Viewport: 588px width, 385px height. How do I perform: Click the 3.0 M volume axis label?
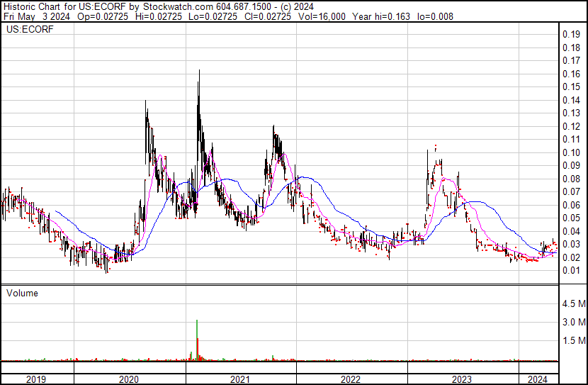[x=574, y=322]
